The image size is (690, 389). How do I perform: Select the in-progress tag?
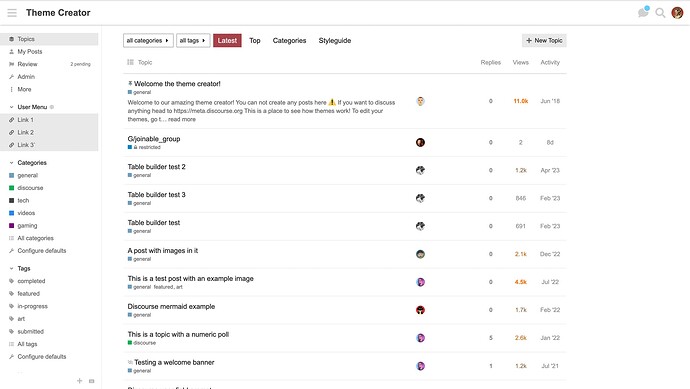point(49,306)
